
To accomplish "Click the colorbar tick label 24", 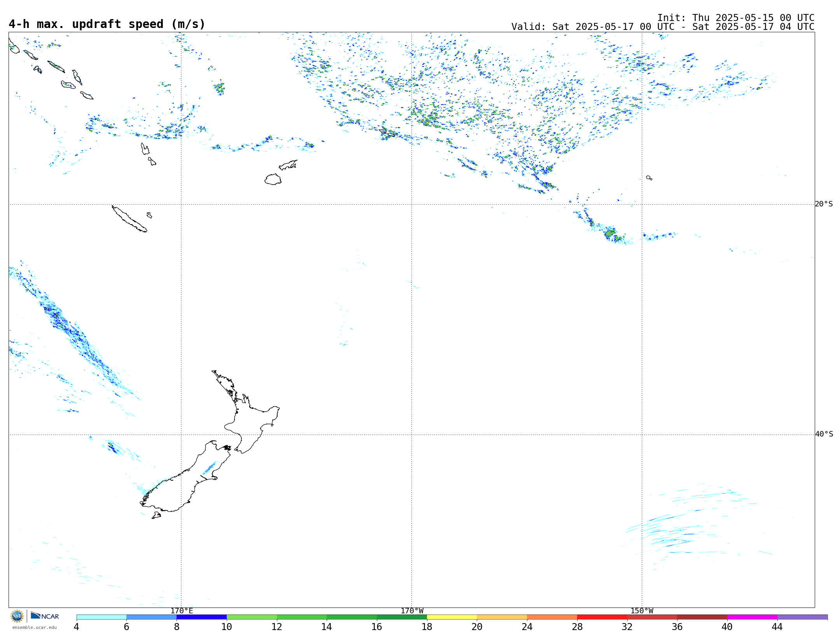I will click(x=527, y=627).
